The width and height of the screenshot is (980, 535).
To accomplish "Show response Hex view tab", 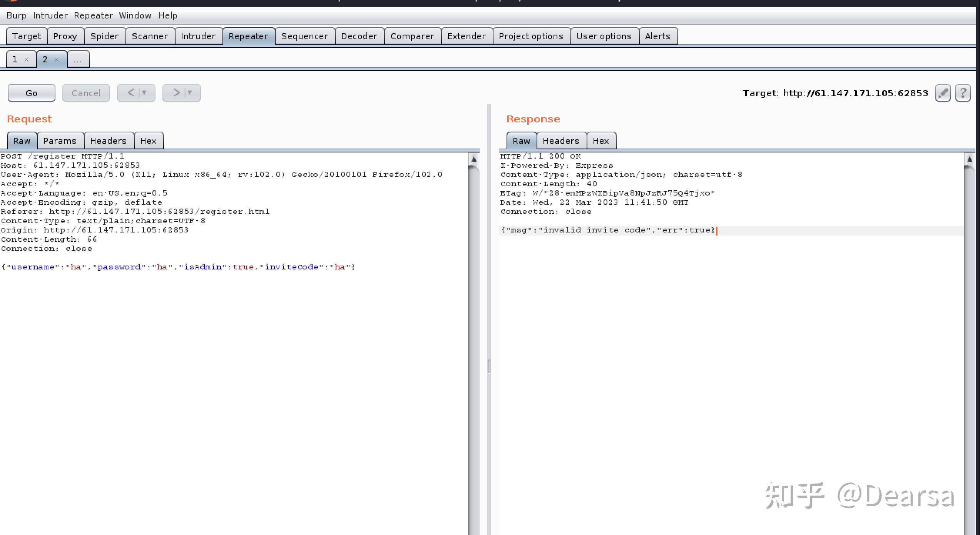I will coord(600,141).
